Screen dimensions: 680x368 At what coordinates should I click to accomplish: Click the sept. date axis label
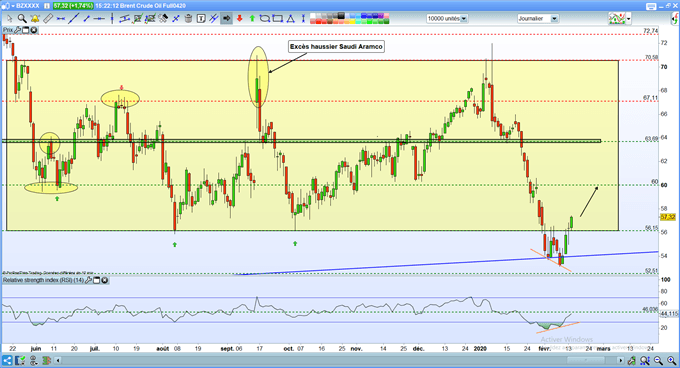coord(227,348)
